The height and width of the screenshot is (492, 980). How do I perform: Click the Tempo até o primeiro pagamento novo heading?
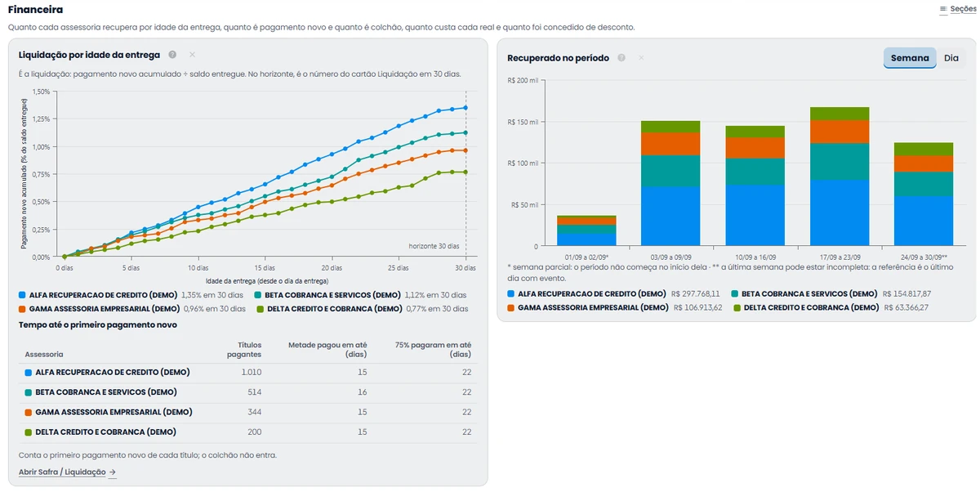pyautogui.click(x=98, y=324)
